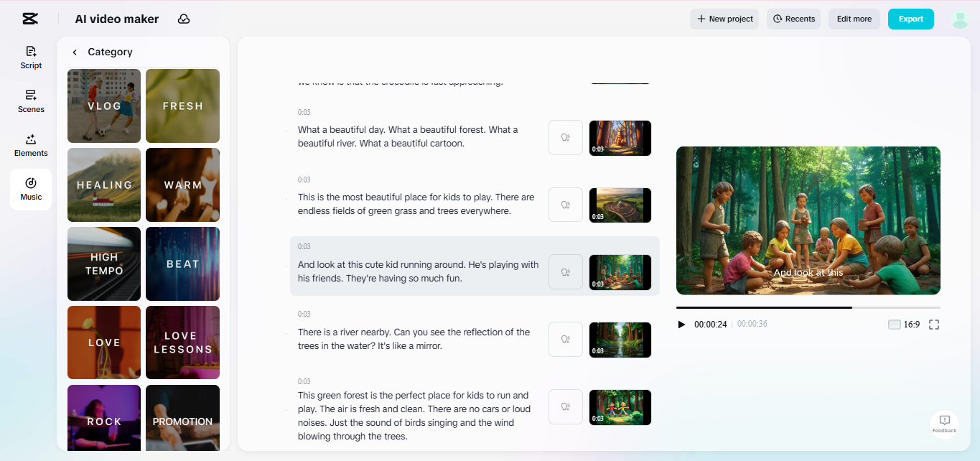Open the Recents dropdown in the top bar

tap(793, 19)
